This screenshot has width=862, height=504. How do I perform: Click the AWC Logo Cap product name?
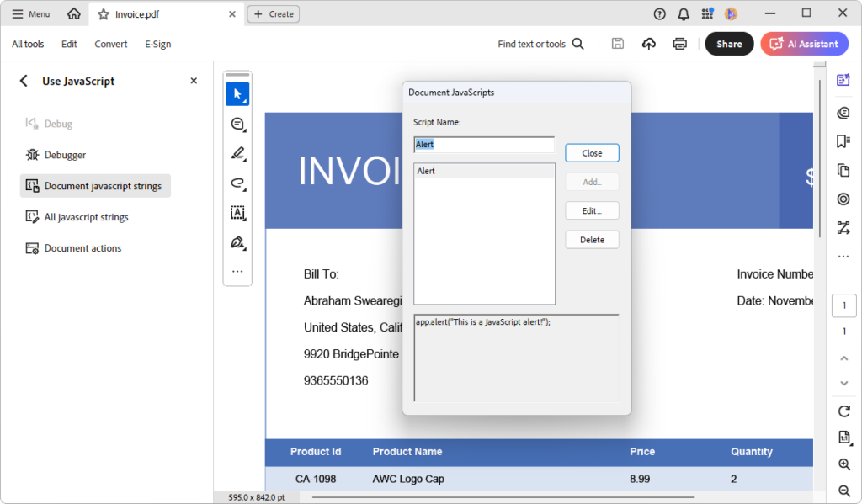(x=408, y=479)
